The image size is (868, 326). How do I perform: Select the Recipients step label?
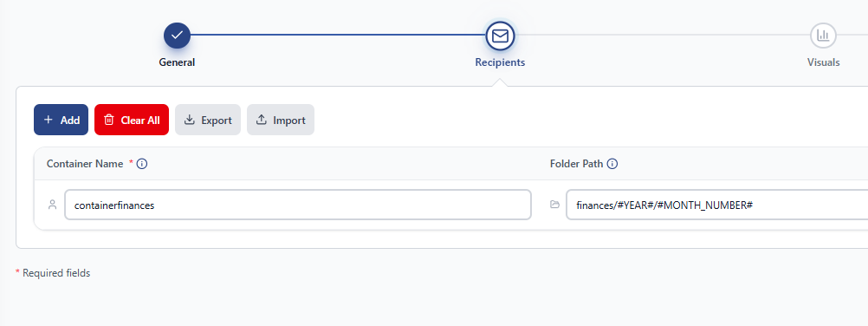tap(500, 62)
